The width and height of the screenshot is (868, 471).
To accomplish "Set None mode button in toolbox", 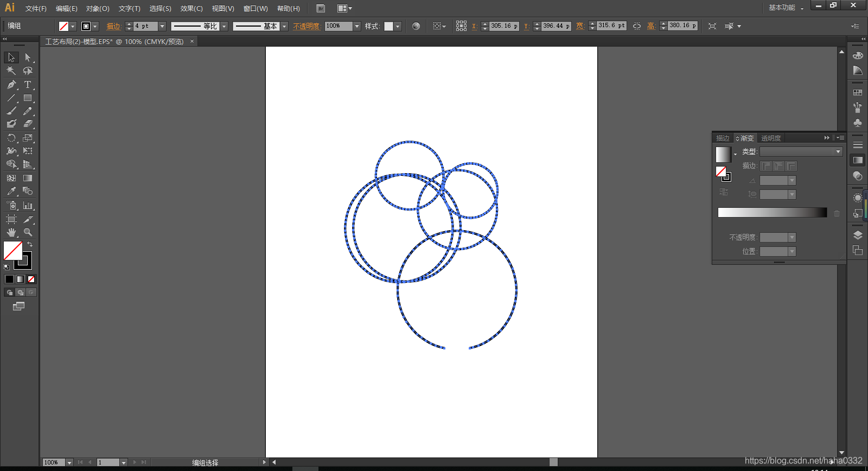I will pos(31,279).
